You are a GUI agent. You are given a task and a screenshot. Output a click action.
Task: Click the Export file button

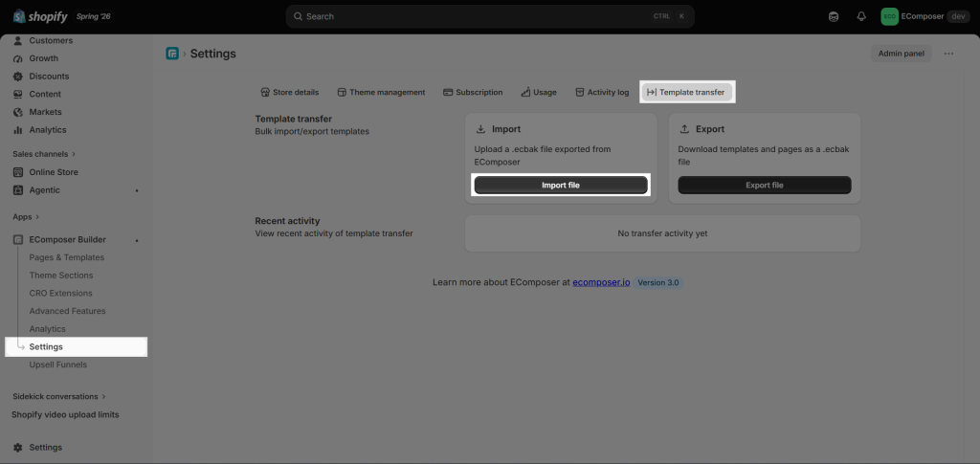pos(765,185)
